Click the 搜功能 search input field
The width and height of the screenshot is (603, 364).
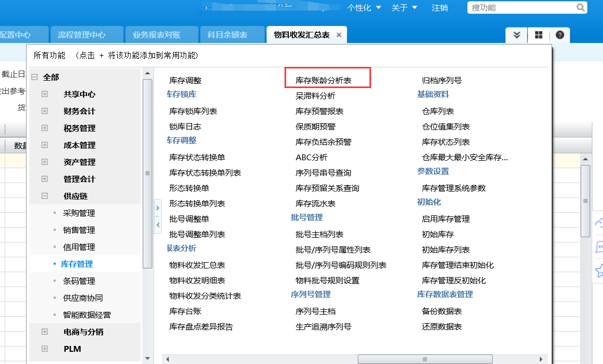[x=521, y=7]
